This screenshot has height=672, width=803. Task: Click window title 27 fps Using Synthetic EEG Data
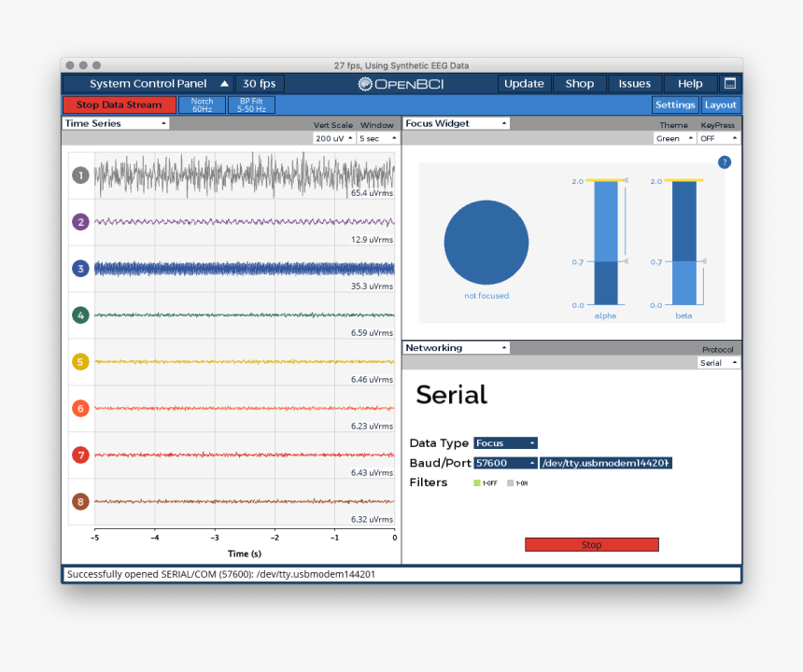click(401, 65)
